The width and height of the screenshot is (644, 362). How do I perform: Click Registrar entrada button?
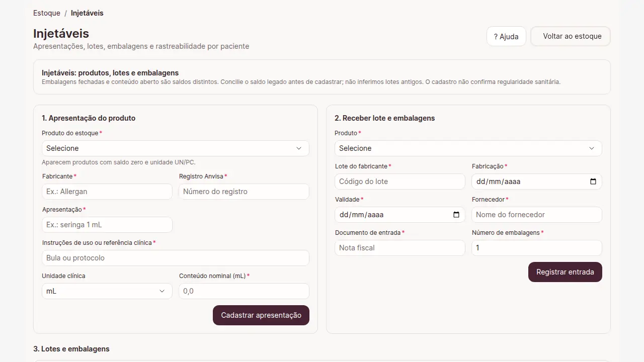click(x=565, y=272)
